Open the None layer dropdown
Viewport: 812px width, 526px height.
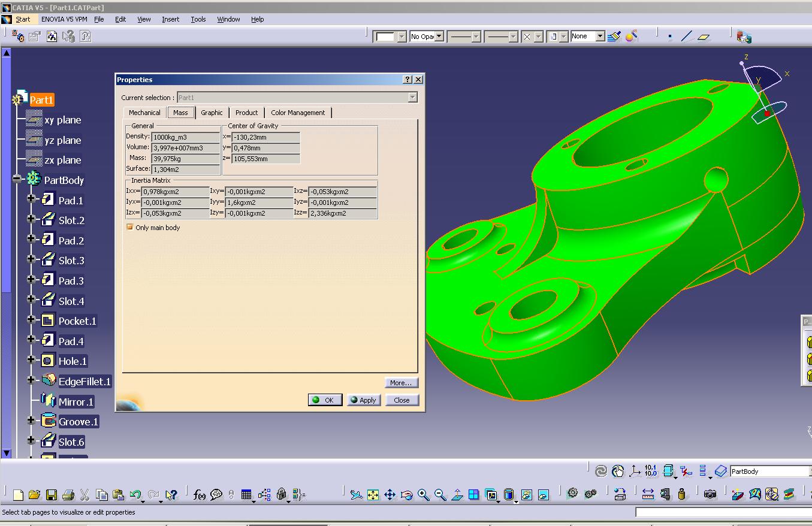click(600, 37)
